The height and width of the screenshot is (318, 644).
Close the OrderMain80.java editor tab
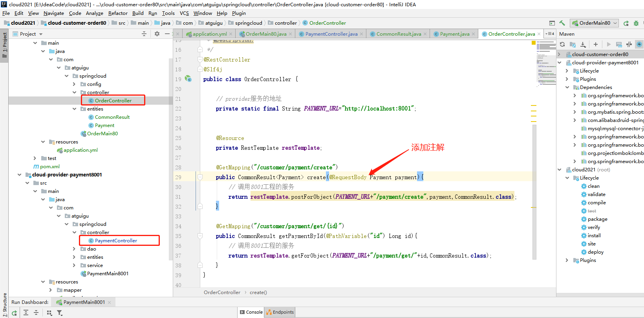291,34
